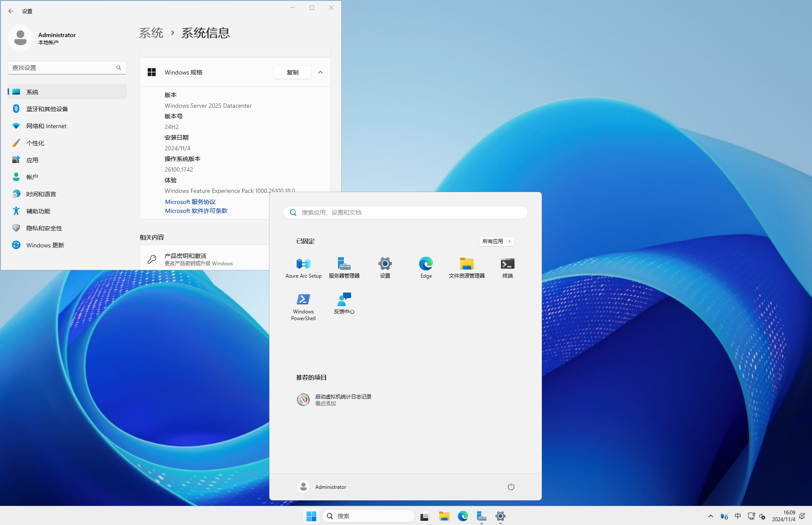Screen dimensions: 812x525
Task: Collapse the Windows 规格 section
Action: tap(320, 72)
